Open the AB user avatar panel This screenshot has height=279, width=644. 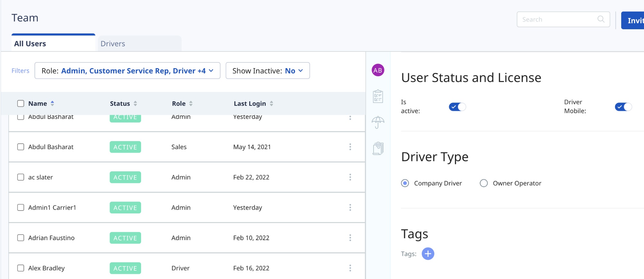coord(378,70)
